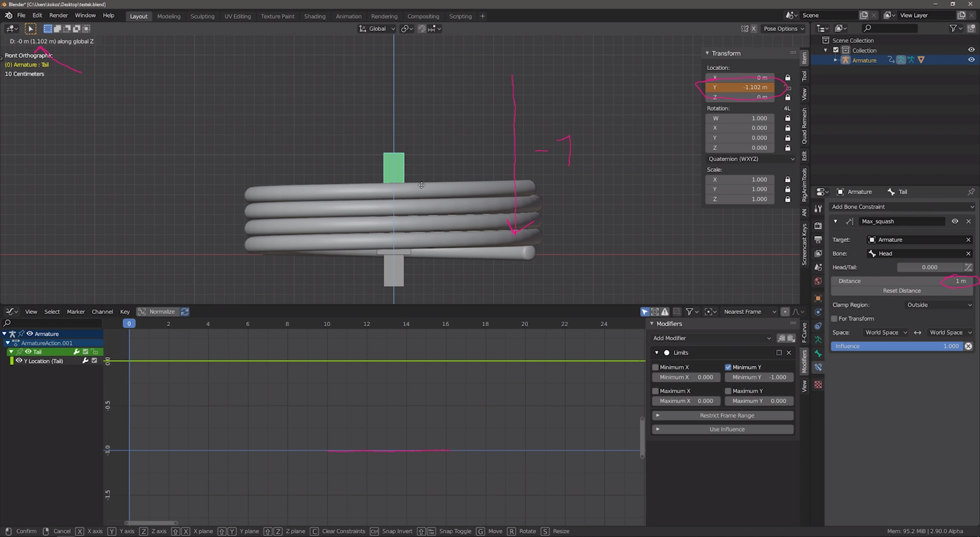This screenshot has width=980, height=537.
Task: Remove the Max_squash constraint with X
Action: [x=969, y=221]
